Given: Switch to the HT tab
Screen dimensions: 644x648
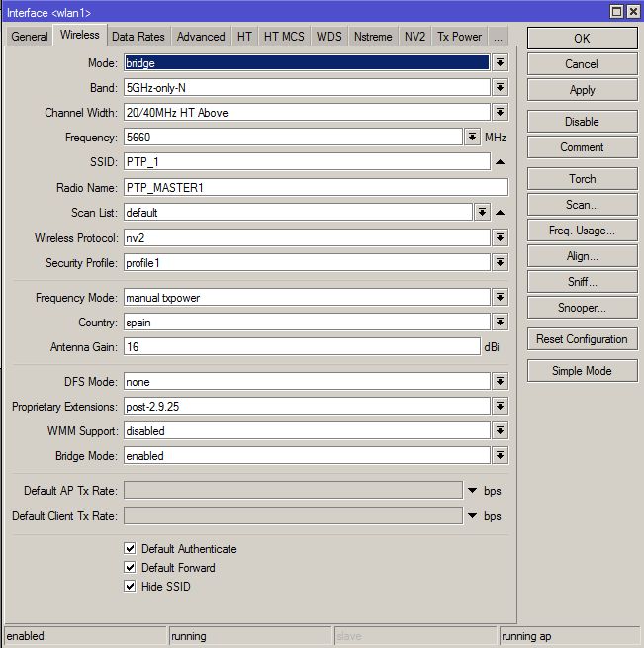Looking at the screenshot, I should (x=244, y=37).
